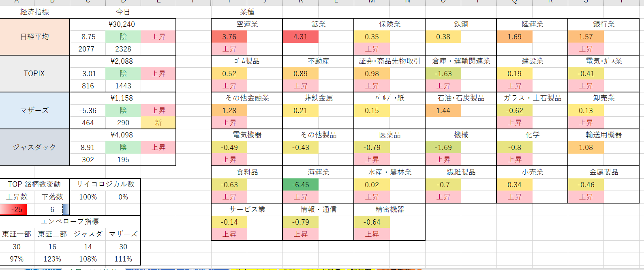Select the 水産・農林業 sector name
Screen dimensions: 644x270
pos(389,172)
